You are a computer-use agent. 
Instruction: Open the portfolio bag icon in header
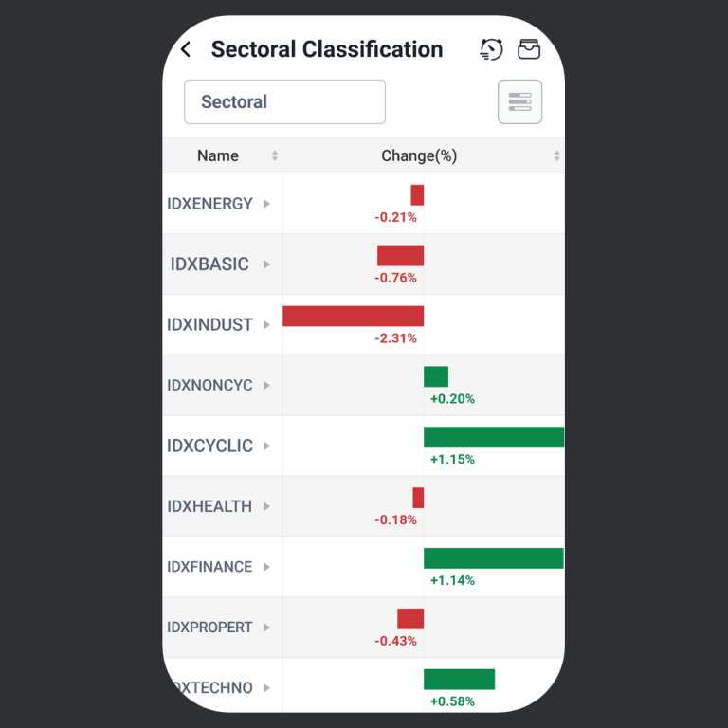[x=529, y=49]
